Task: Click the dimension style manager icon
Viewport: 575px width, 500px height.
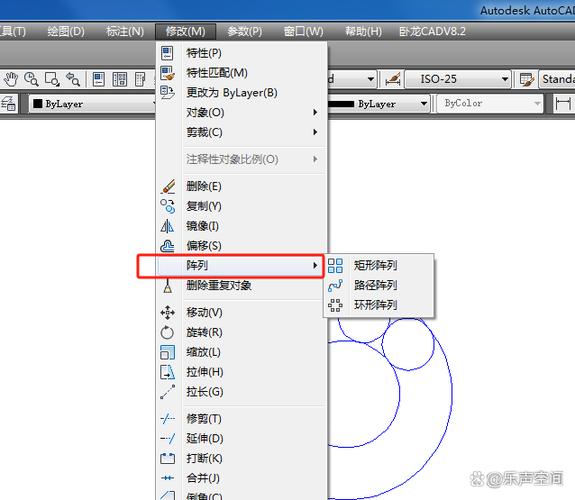Action: pyautogui.click(x=392, y=79)
